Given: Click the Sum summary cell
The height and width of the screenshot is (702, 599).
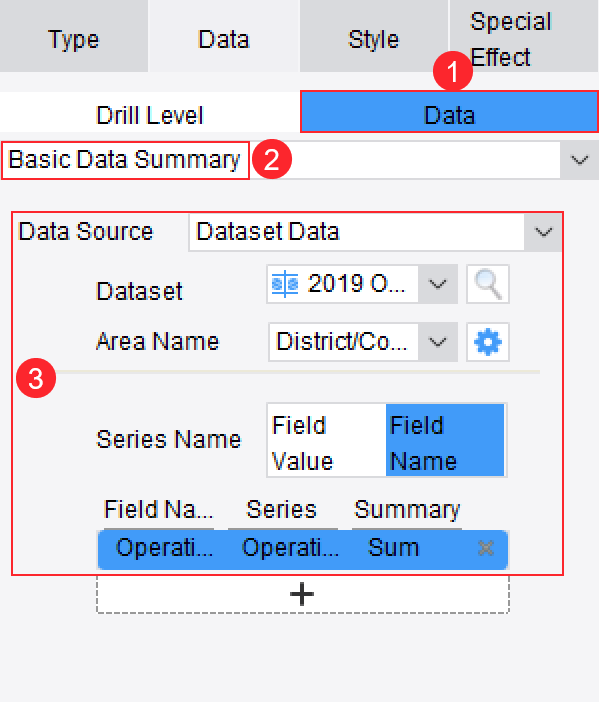Looking at the screenshot, I should tap(393, 548).
